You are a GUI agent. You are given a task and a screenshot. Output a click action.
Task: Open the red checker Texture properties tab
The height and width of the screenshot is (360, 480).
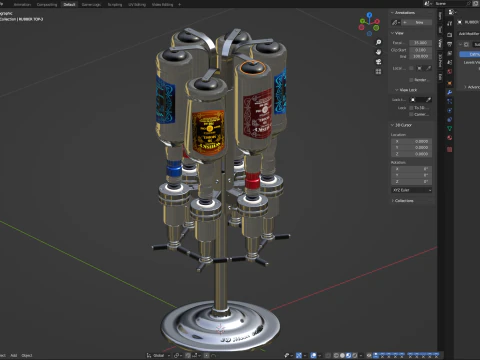click(450, 149)
